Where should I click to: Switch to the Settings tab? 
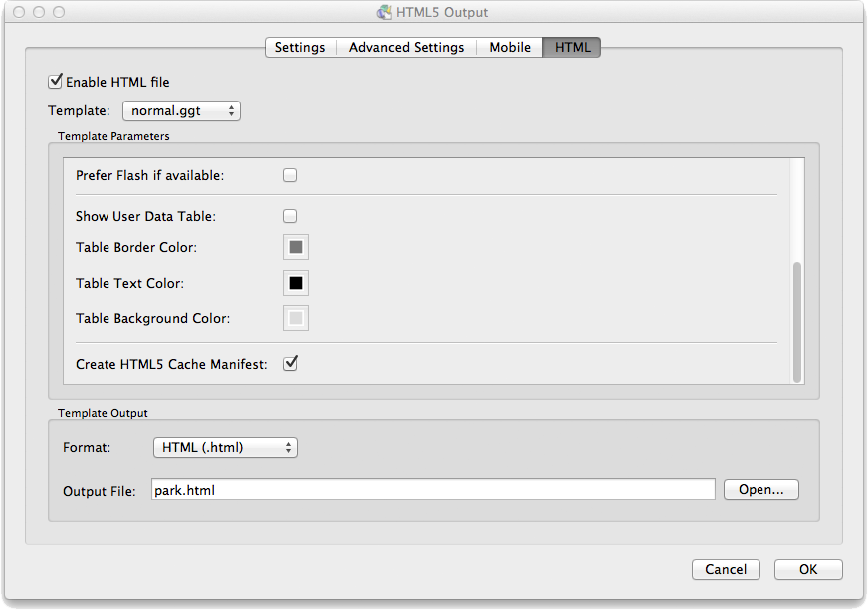click(300, 47)
